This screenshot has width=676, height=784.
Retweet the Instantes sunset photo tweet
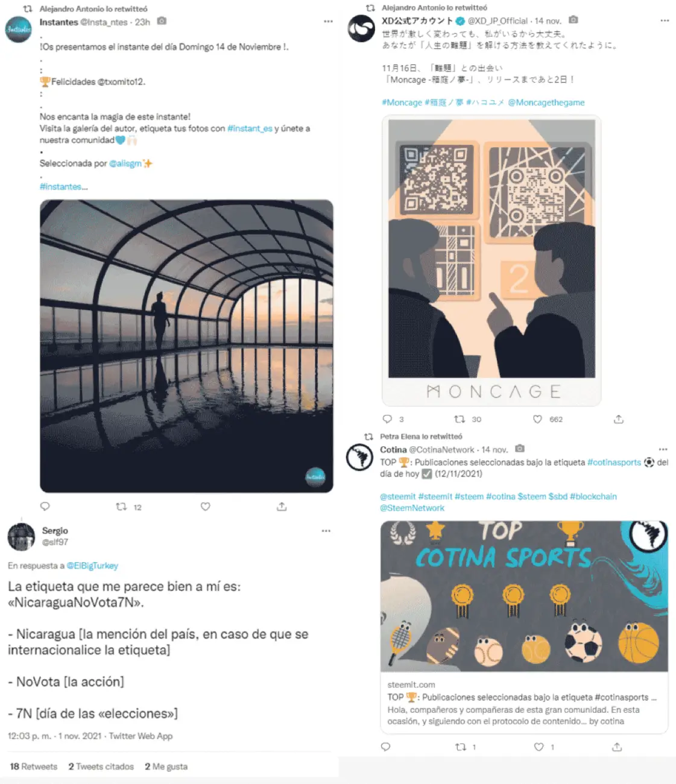pos(121,507)
